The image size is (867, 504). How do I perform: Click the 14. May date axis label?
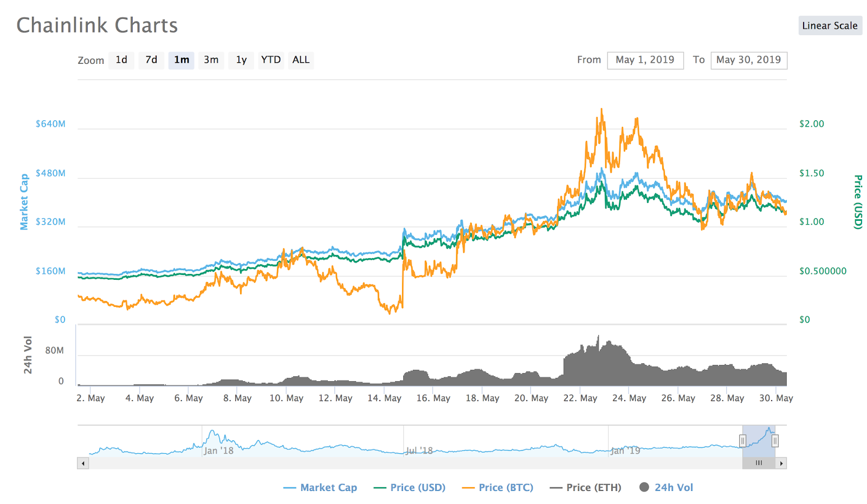pos(384,398)
